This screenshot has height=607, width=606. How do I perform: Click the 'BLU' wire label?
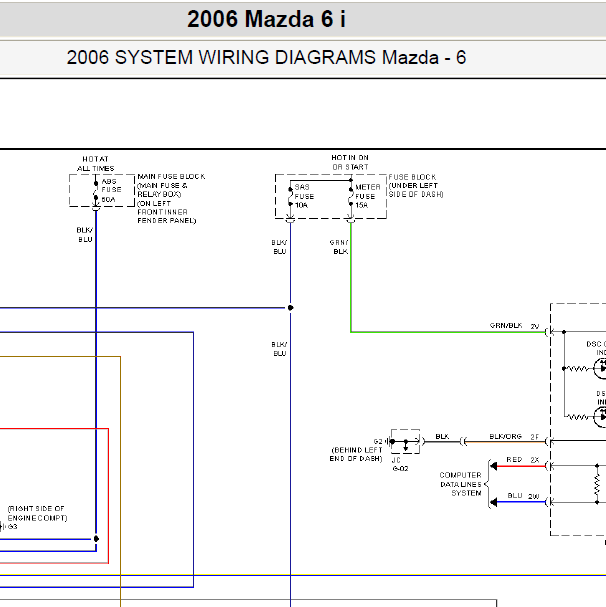515,496
